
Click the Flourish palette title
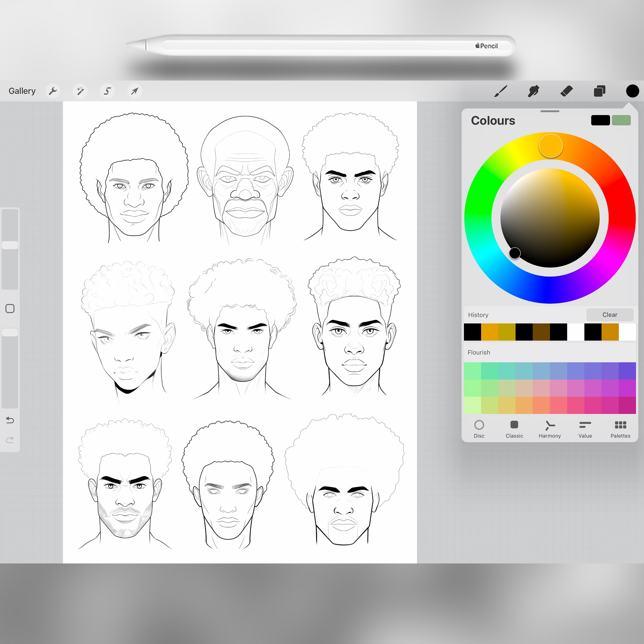[x=479, y=352]
